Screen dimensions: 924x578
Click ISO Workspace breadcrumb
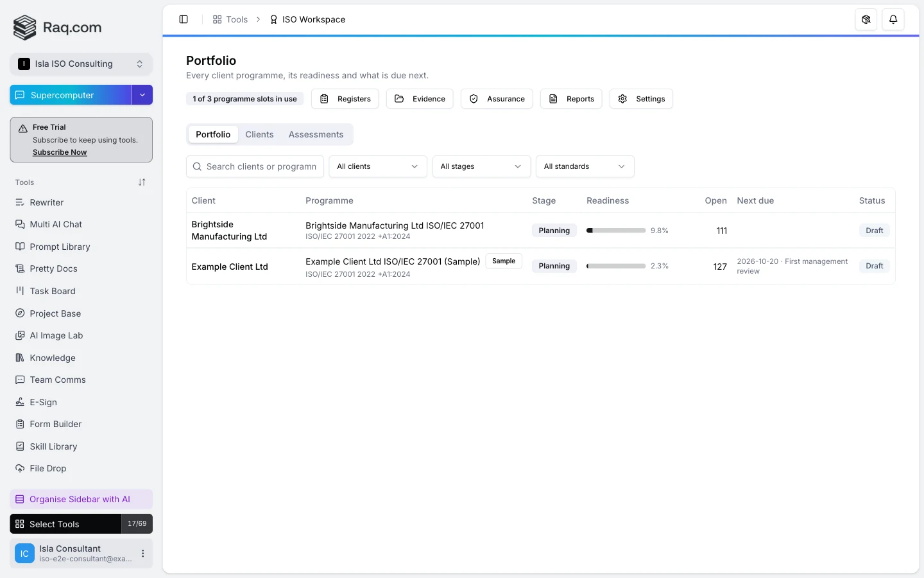click(x=307, y=19)
